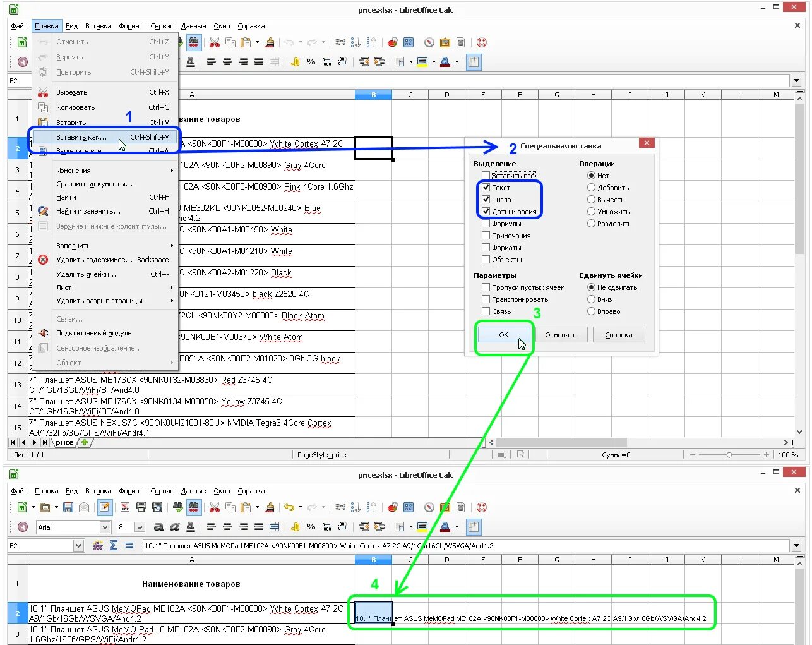Click the Cut scissors icon in the upper window
The image size is (812, 645).
(215, 42)
